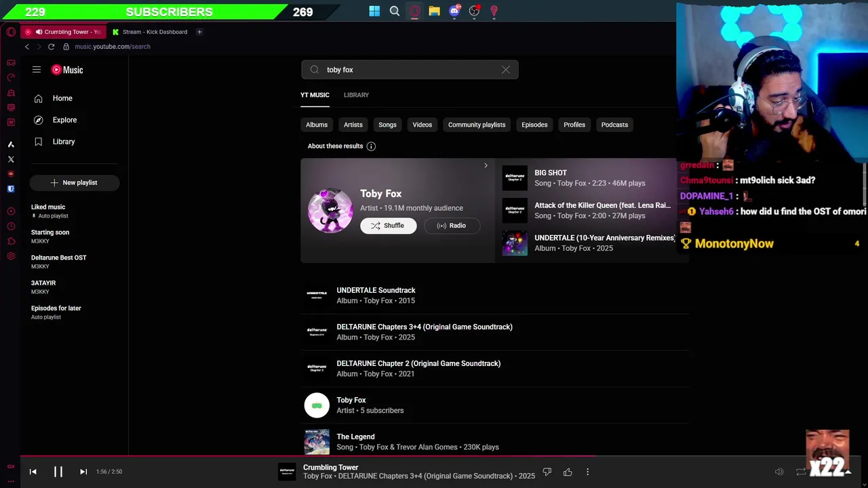Start Toby Fox Radio
Image resolution: width=868 pixels, height=488 pixels.
[451, 226]
